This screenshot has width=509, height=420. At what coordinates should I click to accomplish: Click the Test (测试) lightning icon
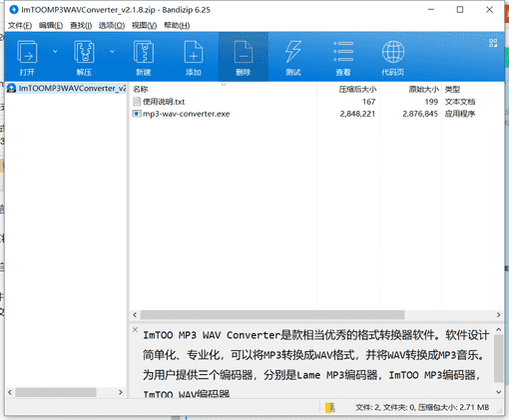point(293,52)
